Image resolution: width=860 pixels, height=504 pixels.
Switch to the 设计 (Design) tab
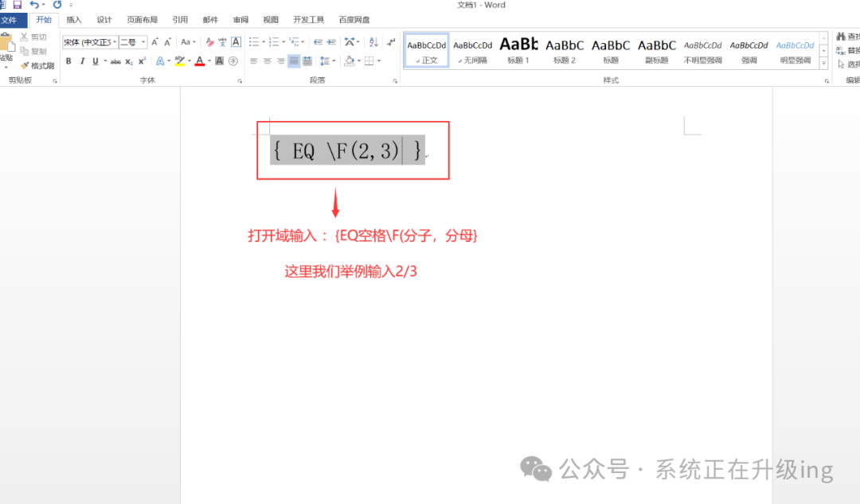click(104, 20)
